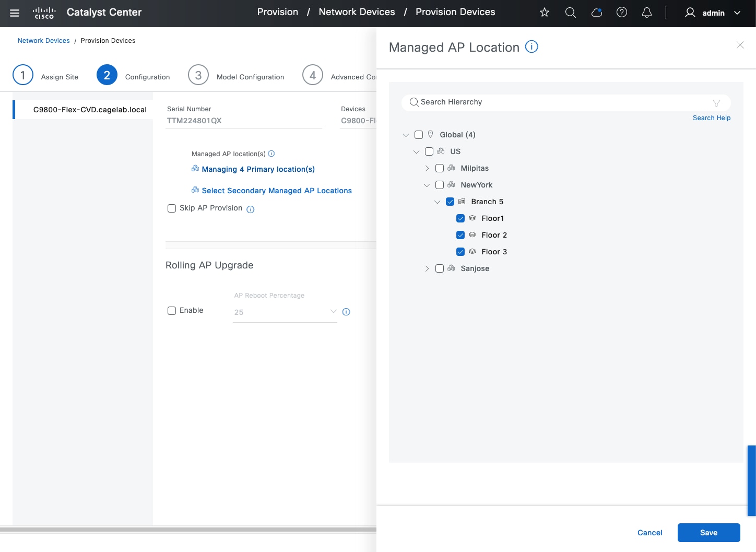This screenshot has width=756, height=552.
Task: Collapse the Branch 5 building node
Action: pyautogui.click(x=438, y=202)
